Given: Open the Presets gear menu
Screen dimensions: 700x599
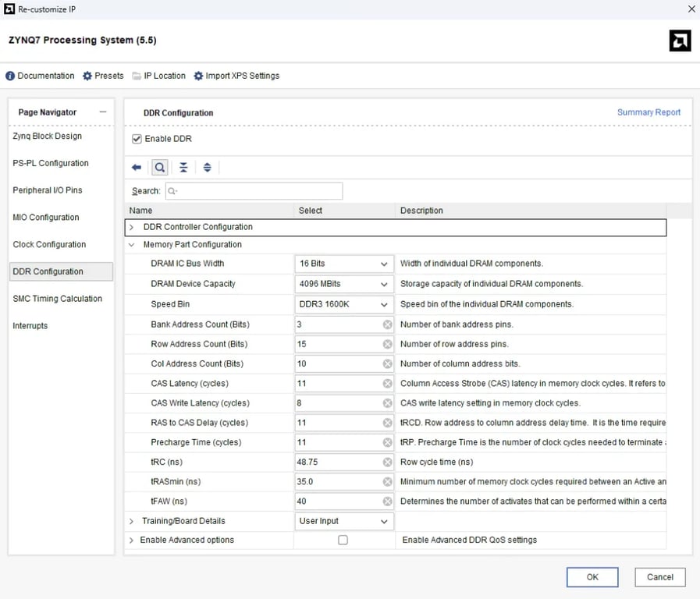Looking at the screenshot, I should [x=87, y=76].
